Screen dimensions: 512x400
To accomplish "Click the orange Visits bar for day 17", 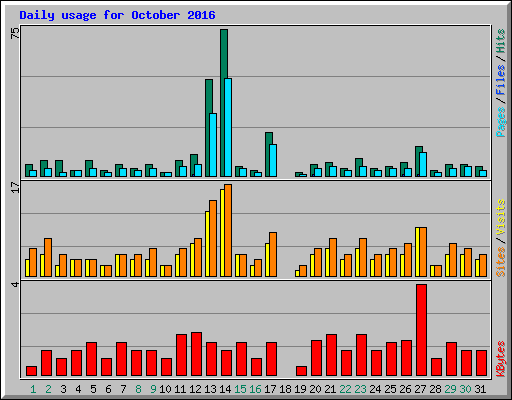I will (273, 254).
